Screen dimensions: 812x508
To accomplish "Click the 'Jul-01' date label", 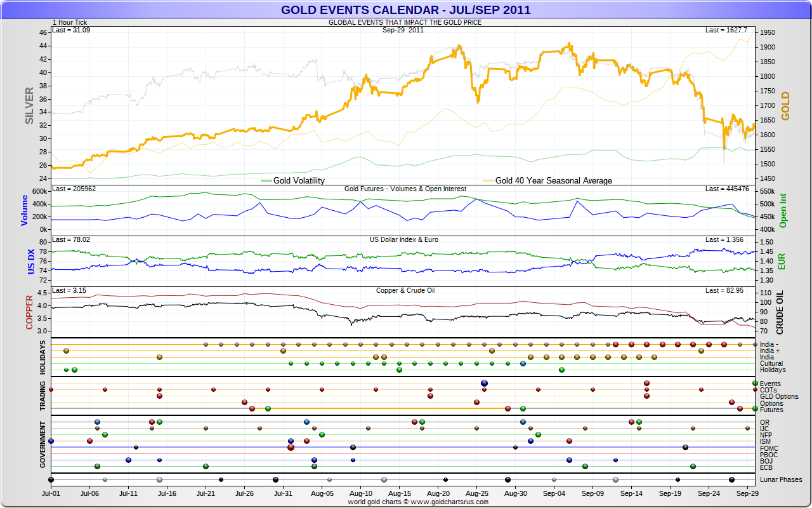I will (51, 492).
